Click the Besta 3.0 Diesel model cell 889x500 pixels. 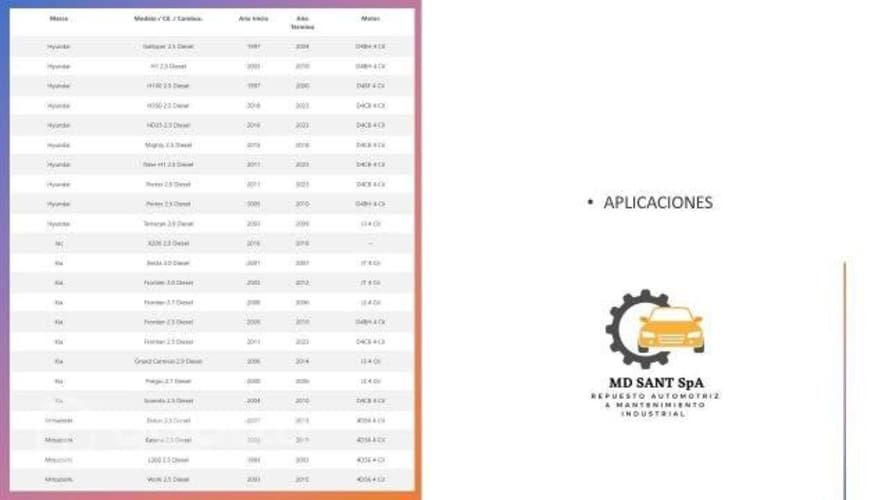coord(168,263)
